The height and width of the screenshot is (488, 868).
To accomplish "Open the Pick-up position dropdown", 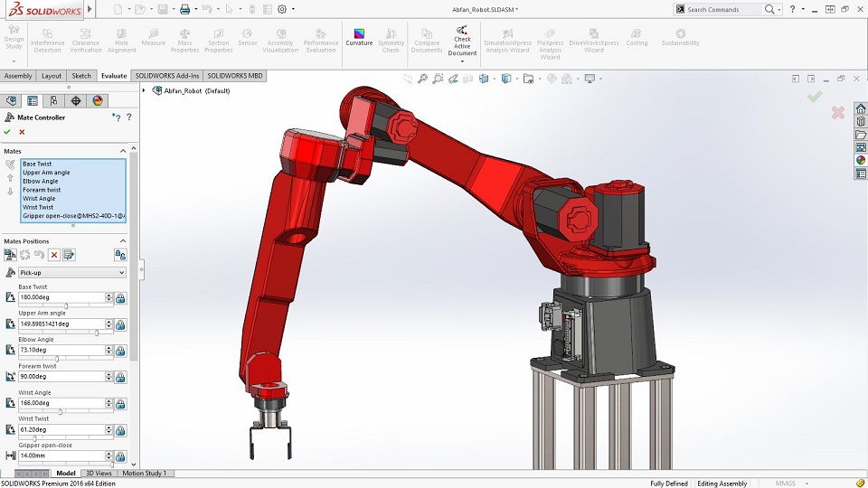I will (x=71, y=272).
